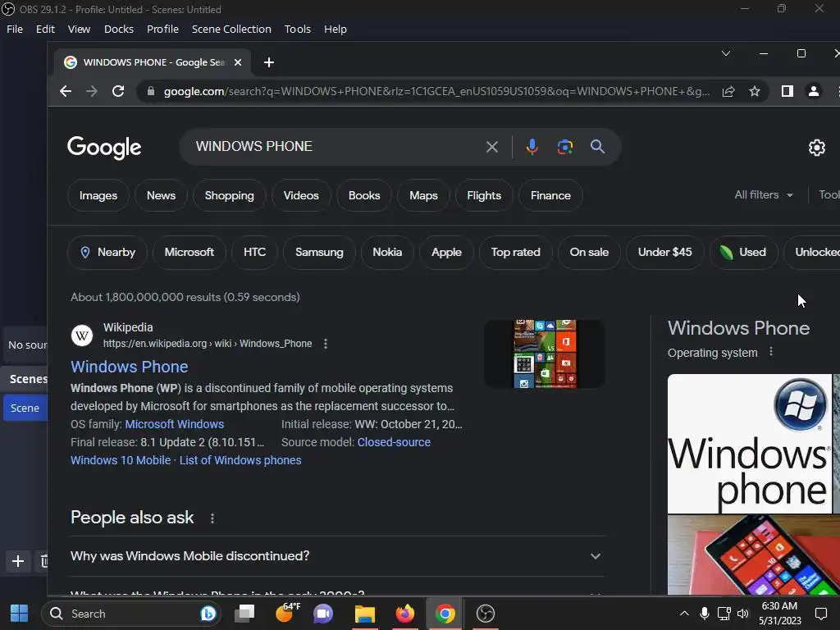Apply the Under $45 filter chip
This screenshot has height=630, width=840.
click(664, 253)
